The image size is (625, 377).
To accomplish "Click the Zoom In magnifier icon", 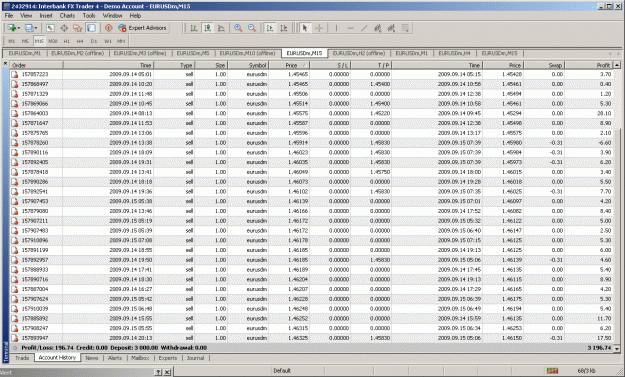I will (238, 28).
